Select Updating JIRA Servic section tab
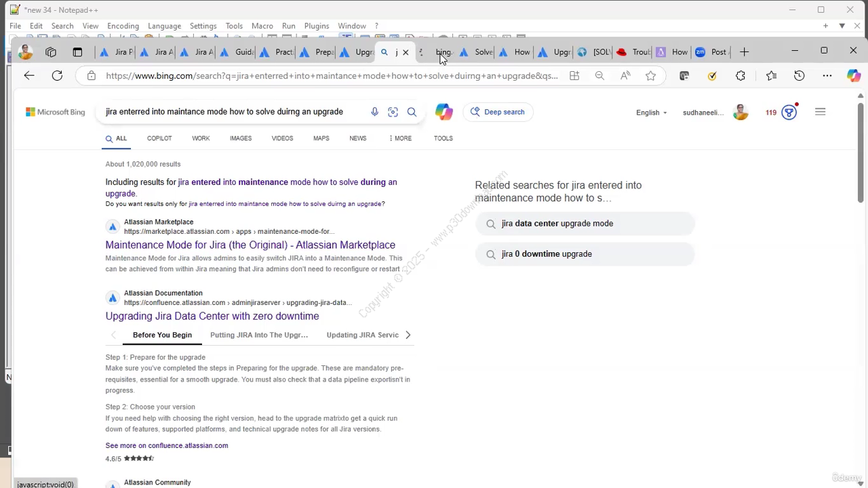Screen dimensions: 868x488 (x=362, y=335)
